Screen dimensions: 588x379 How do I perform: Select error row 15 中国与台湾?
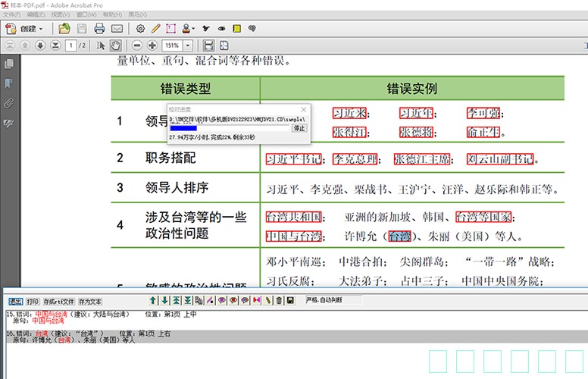tap(296, 318)
